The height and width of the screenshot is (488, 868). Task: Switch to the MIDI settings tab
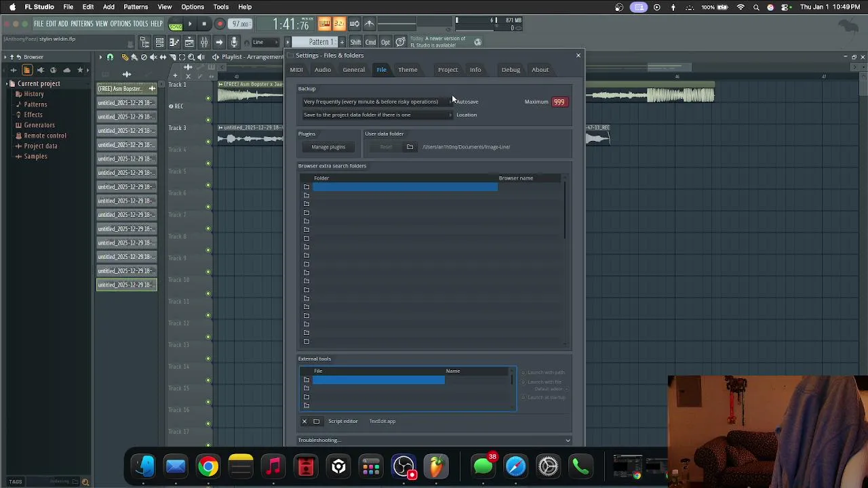[296, 70]
